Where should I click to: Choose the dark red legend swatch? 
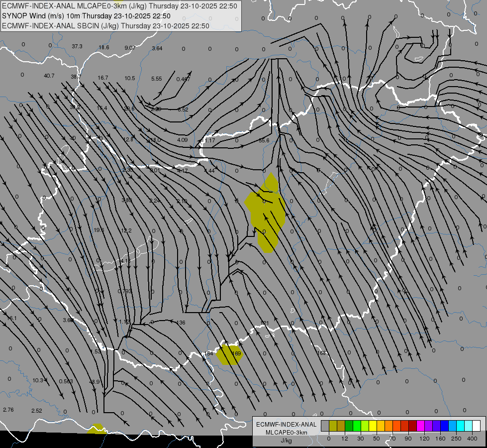click(413, 426)
